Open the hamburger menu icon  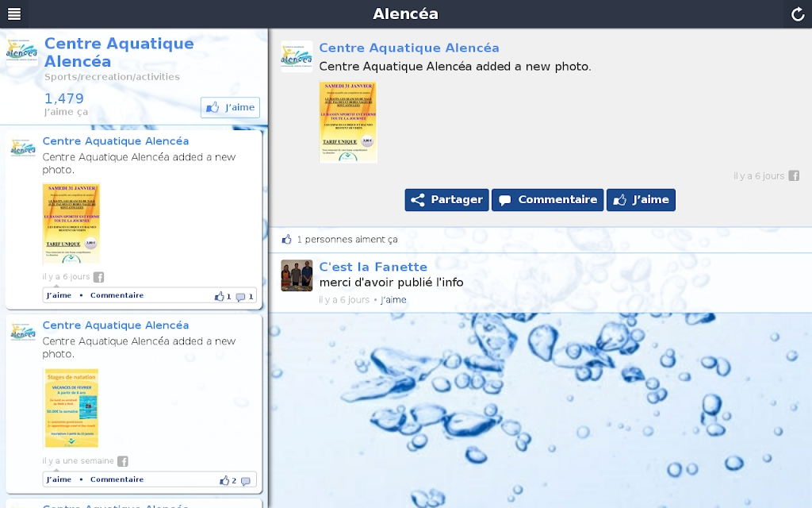(14, 14)
